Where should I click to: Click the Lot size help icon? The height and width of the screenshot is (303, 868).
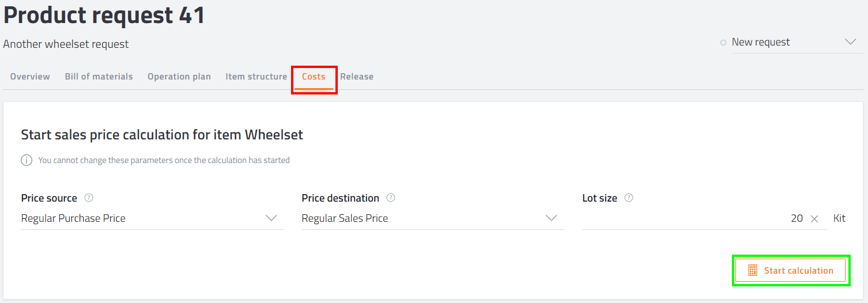pyautogui.click(x=629, y=198)
